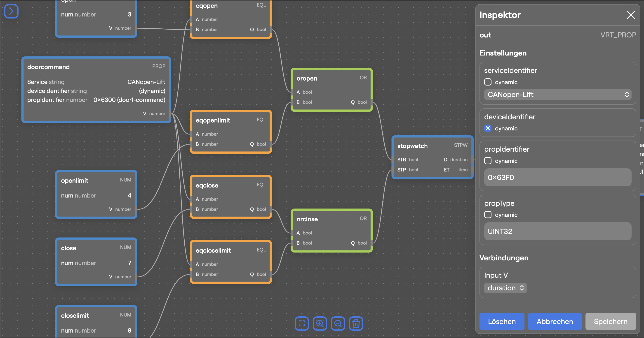The height and width of the screenshot is (338, 644).
Task: Click the Speichern button
Action: 611,321
